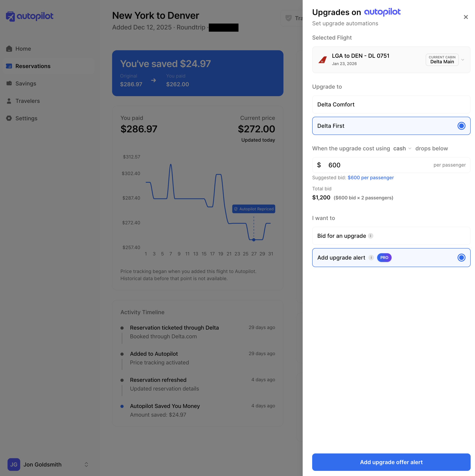The height and width of the screenshot is (476, 475).
Task: Apply the suggested $600 per passenger bid
Action: coord(370,178)
